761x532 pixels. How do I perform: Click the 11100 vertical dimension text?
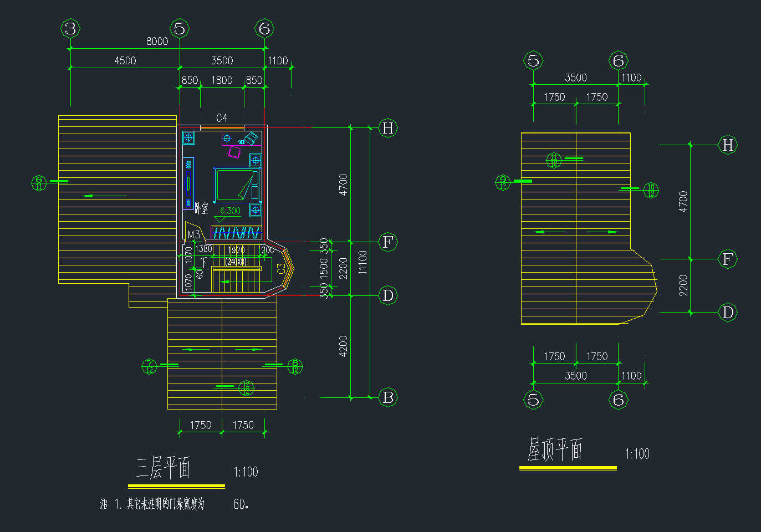(362, 262)
